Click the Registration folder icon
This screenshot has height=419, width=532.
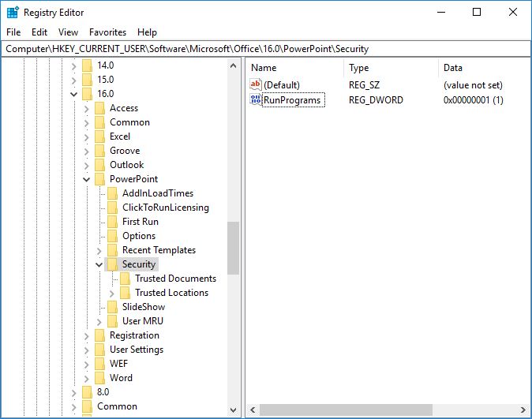(99, 335)
